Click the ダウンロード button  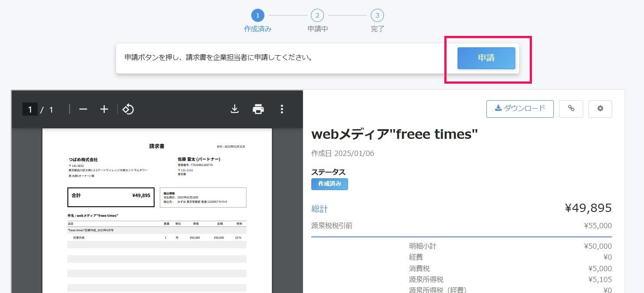click(520, 109)
